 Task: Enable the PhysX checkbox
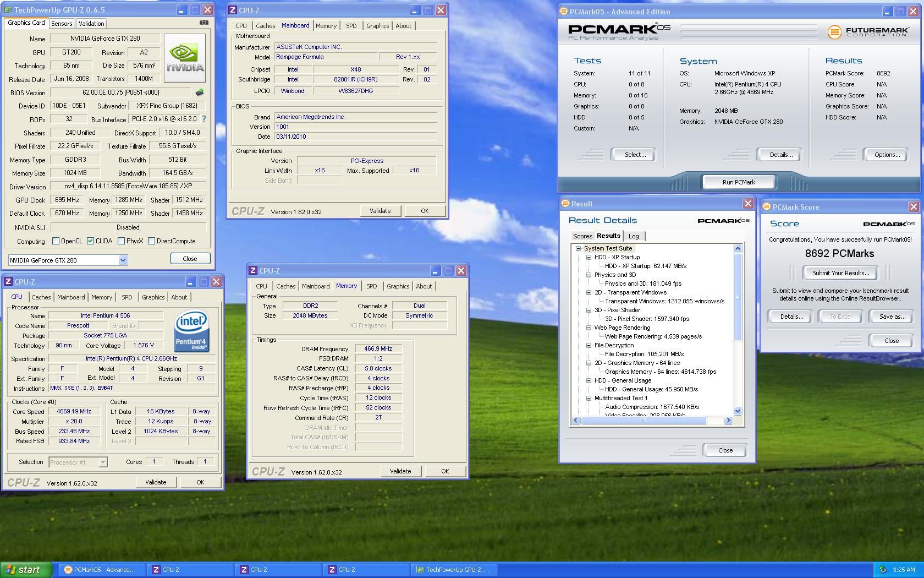pyautogui.click(x=121, y=241)
